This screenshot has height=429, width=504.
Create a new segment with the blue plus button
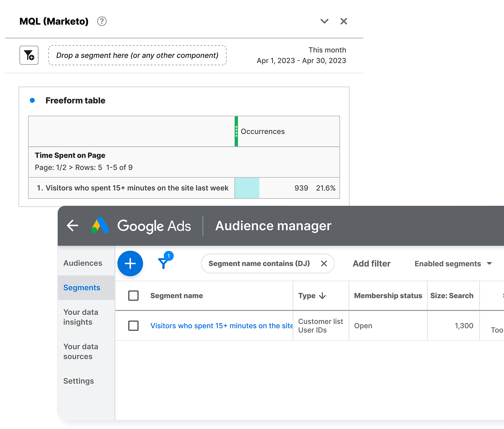[x=130, y=263]
